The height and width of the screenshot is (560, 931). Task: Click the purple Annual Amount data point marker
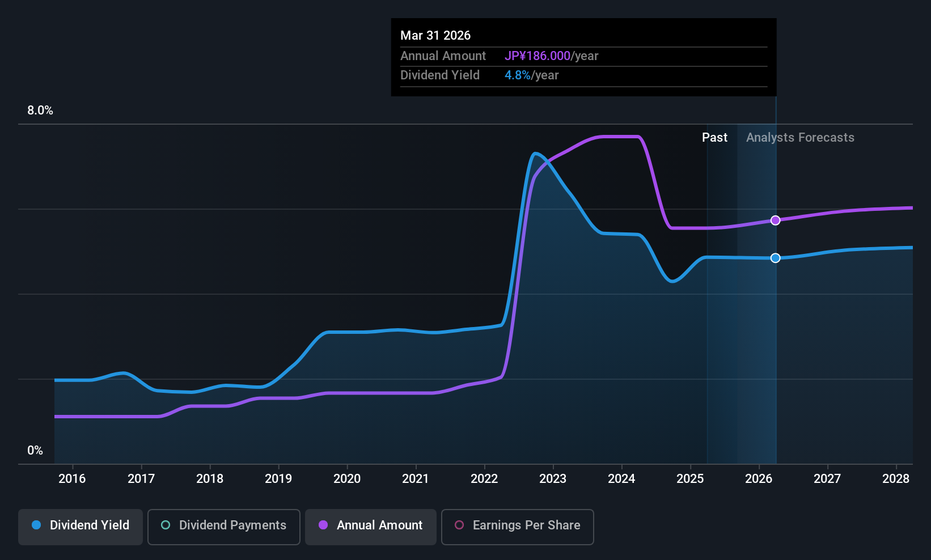click(775, 220)
